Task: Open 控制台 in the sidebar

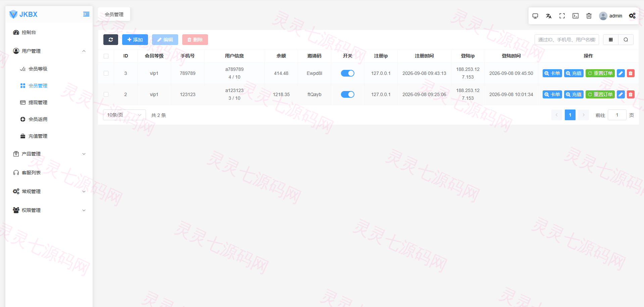Action: click(x=49, y=32)
